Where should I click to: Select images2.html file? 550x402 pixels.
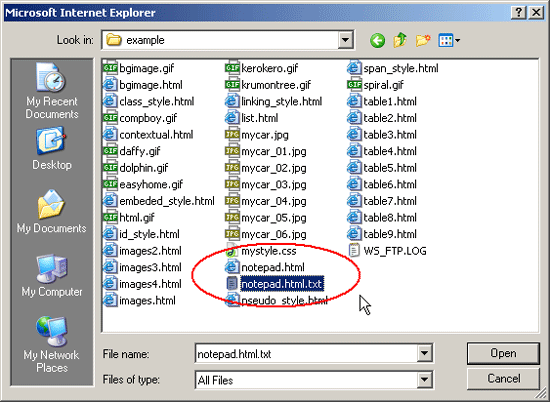coord(142,251)
